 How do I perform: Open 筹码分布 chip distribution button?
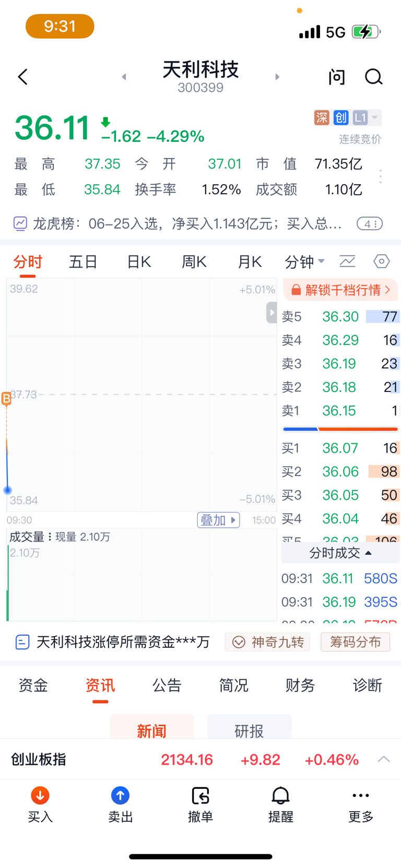(355, 642)
